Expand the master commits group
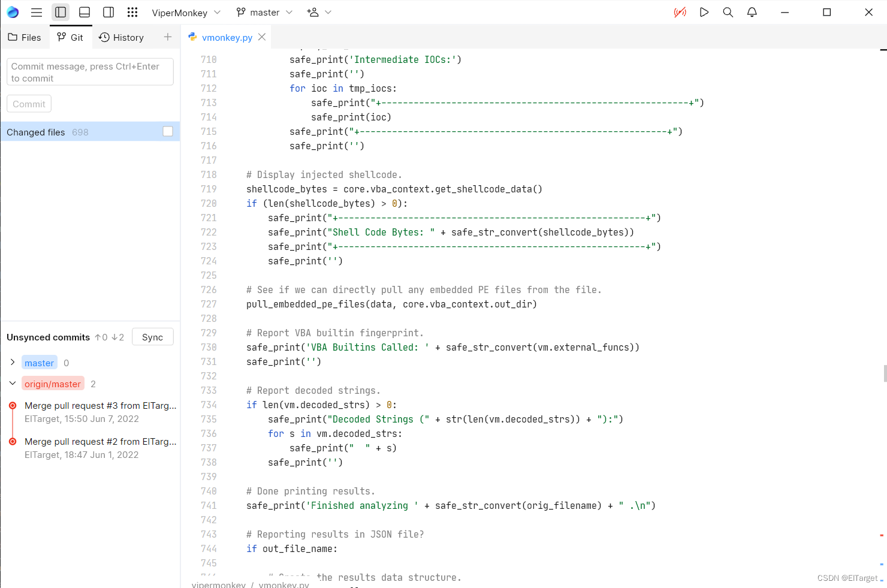 (x=13, y=362)
